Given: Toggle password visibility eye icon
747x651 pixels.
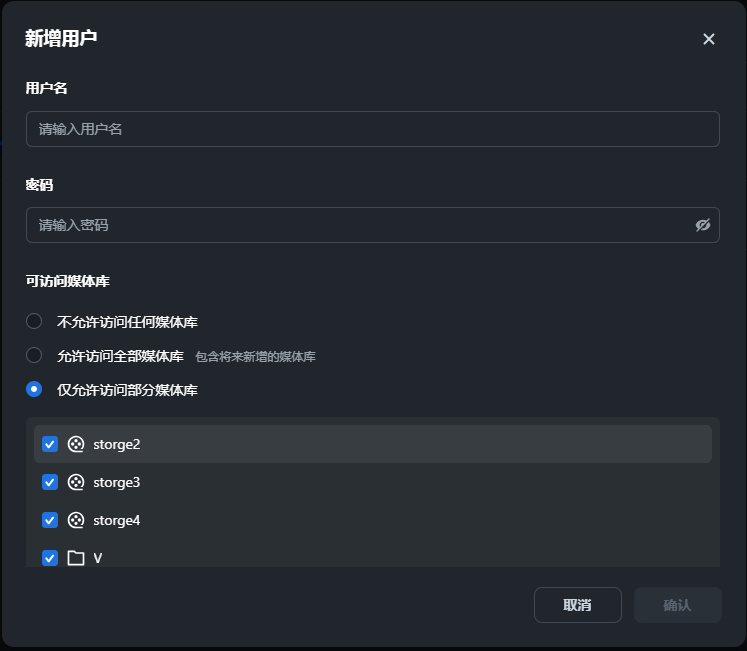Looking at the screenshot, I should [703, 225].
